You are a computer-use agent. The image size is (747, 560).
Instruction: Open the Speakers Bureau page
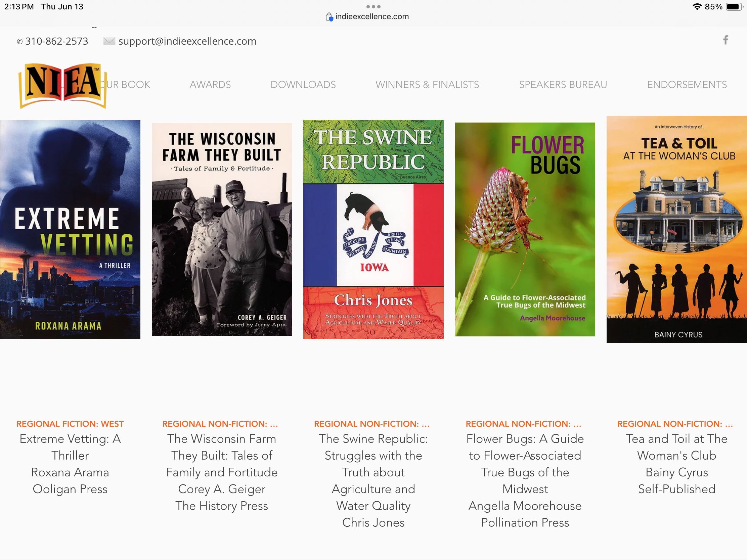pyautogui.click(x=563, y=84)
